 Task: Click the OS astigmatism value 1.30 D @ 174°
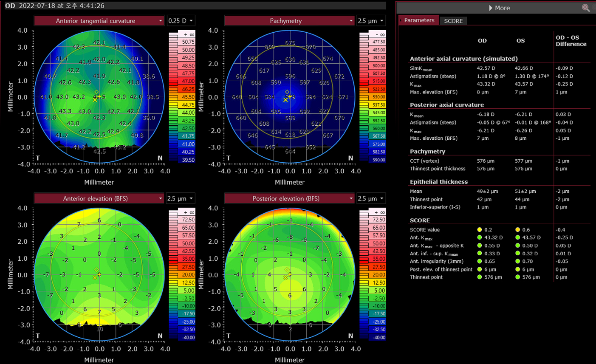click(532, 76)
